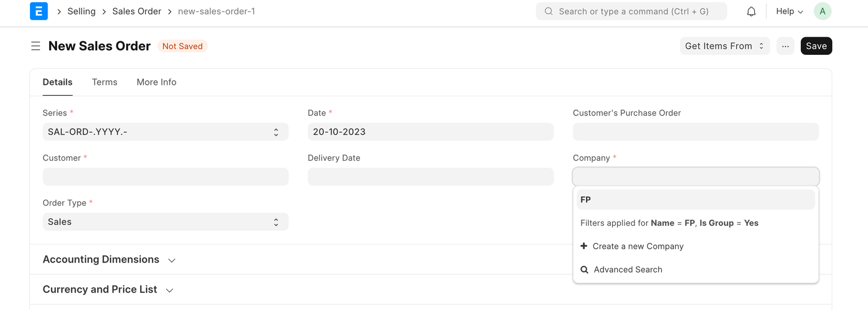
Task: Open the notifications bell icon
Action: click(x=751, y=11)
